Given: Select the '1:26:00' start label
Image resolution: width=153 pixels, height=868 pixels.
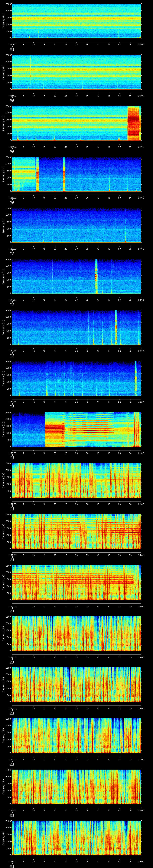Looking at the screenshot, I should (12, 249).
